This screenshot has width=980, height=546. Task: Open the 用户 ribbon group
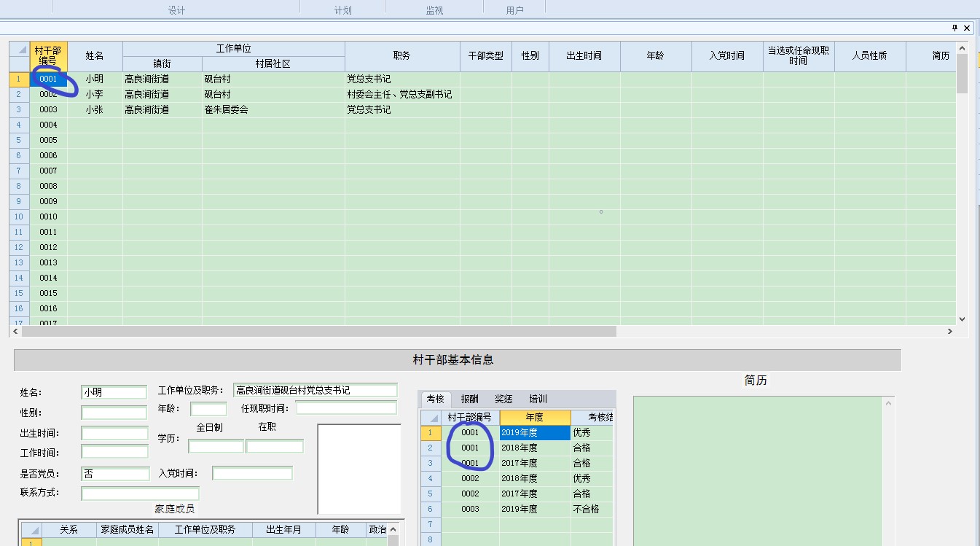(514, 10)
